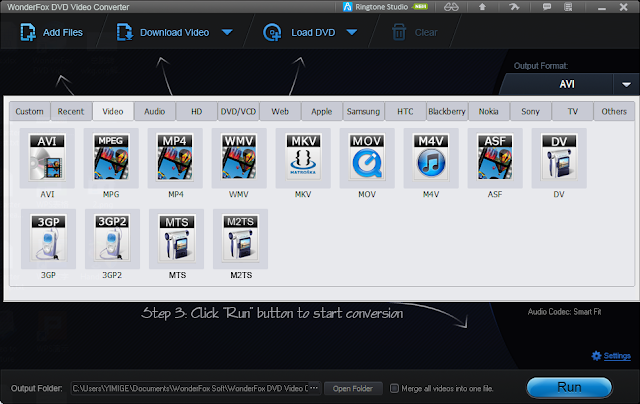Image resolution: width=640 pixels, height=404 pixels.
Task: Select the WMV format icon
Action: click(239, 158)
